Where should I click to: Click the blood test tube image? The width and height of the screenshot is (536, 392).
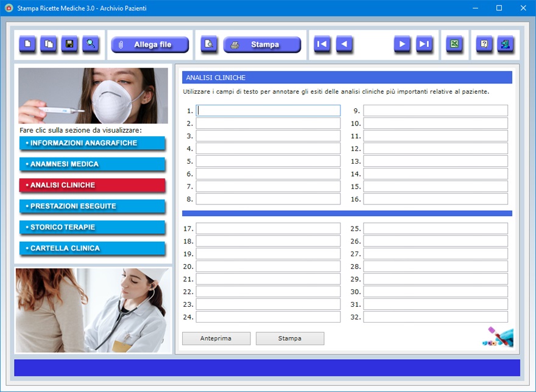[498, 337]
